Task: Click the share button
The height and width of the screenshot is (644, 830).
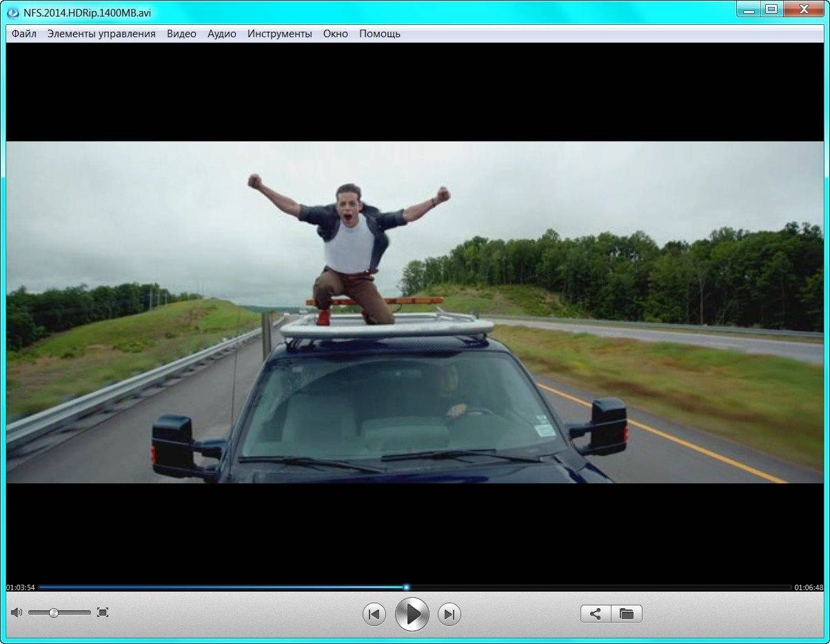Action: click(596, 614)
